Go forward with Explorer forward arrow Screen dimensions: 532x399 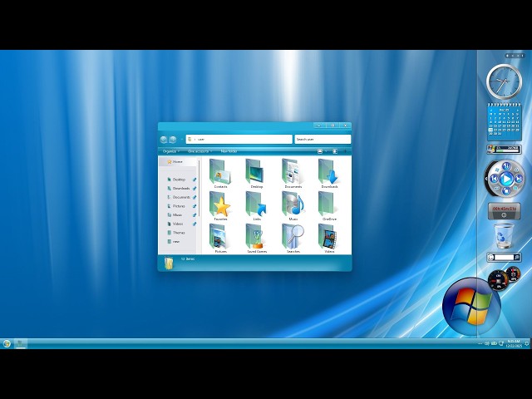pyautogui.click(x=173, y=140)
